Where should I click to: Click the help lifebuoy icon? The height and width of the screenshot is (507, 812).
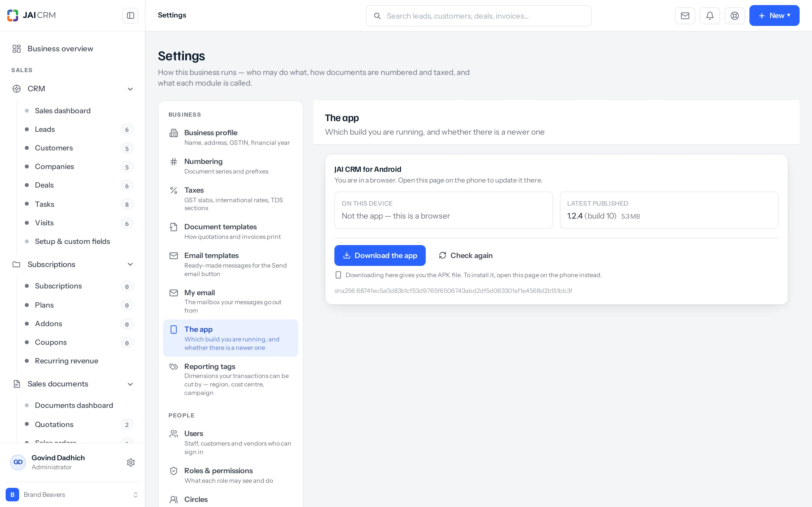click(734, 15)
